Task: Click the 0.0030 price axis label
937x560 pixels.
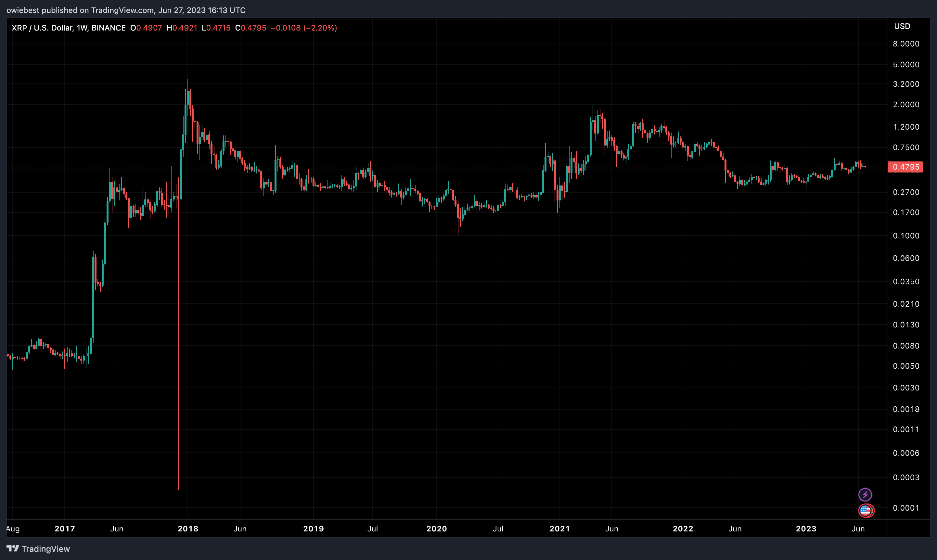Action: pos(906,388)
